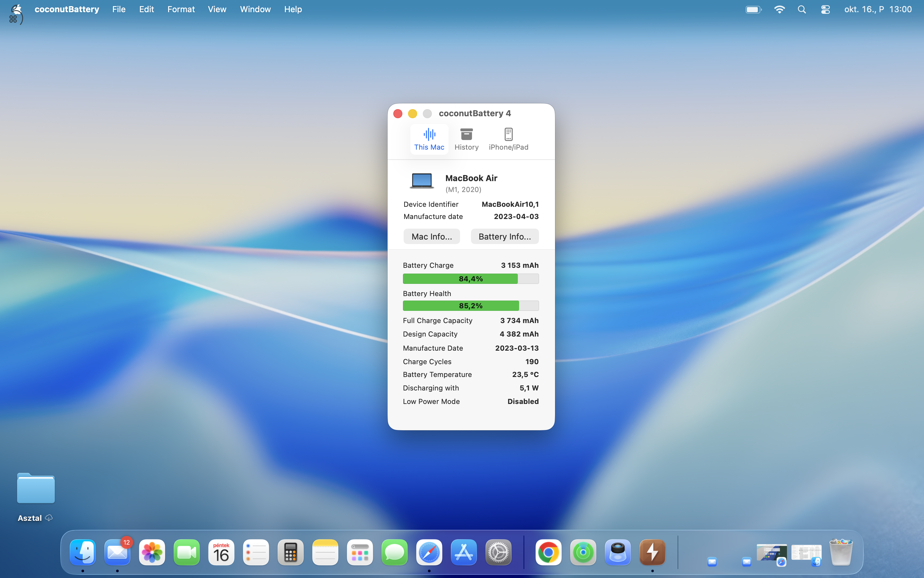
Task: Launch Photos from the Dock
Action: click(152, 552)
